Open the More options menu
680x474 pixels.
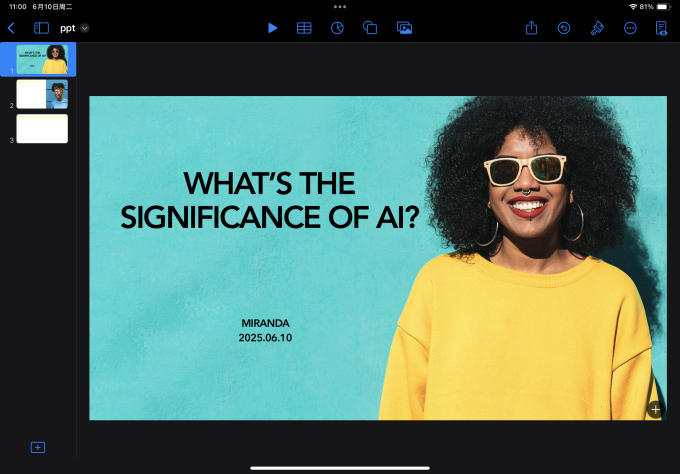[x=630, y=28]
